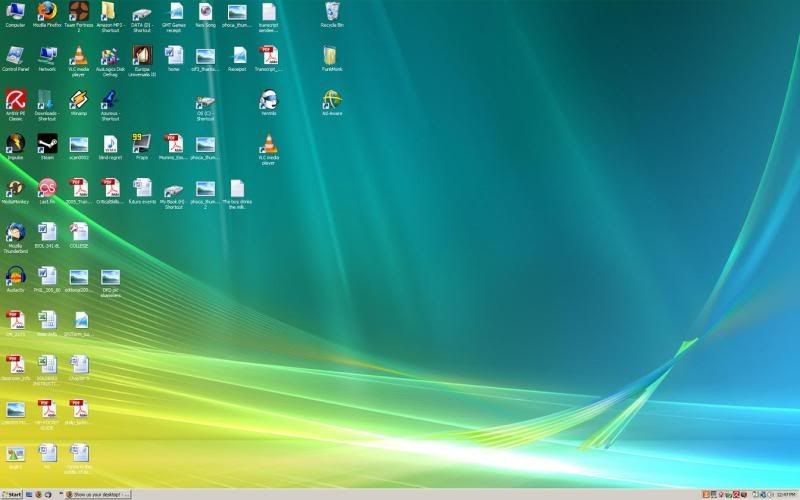Open the DFO pic image file
Screen dimensions: 800x500
click(x=110, y=282)
